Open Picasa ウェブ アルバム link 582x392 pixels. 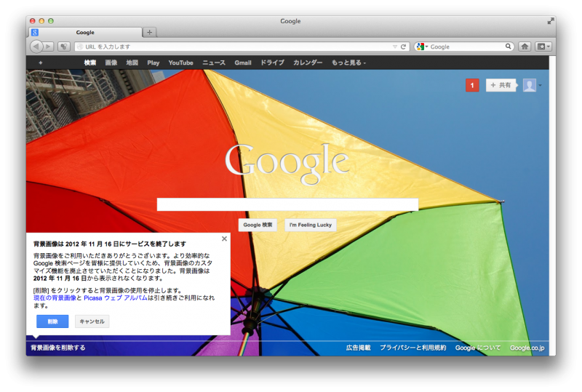click(116, 298)
